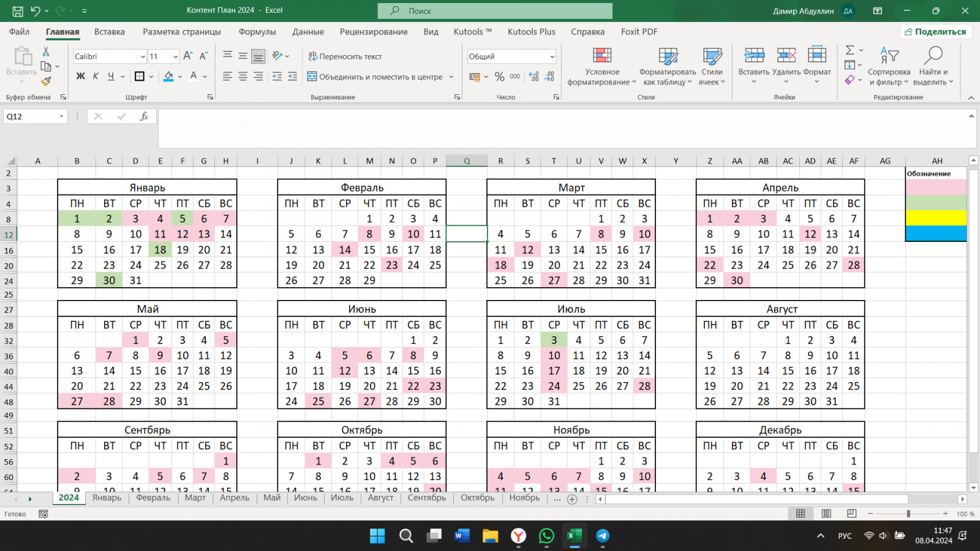Switch to the Данные ribbon tab
This screenshot has height=551, width=980.
(308, 32)
